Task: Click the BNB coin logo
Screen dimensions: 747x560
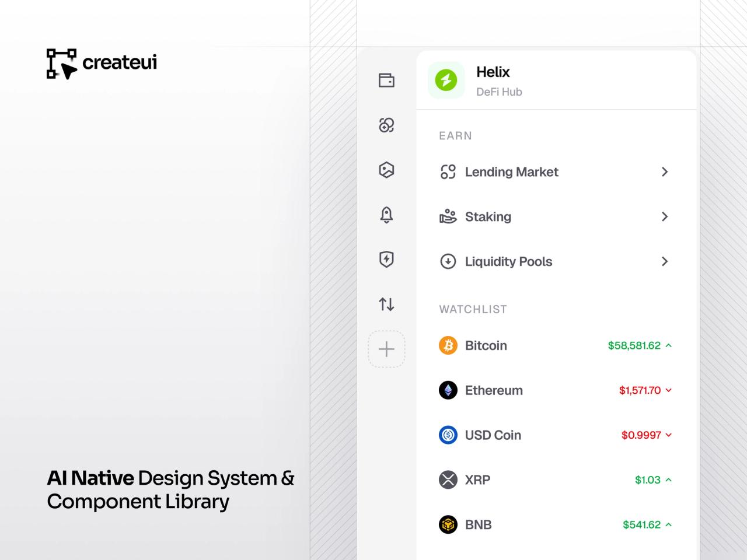Action: 448,524
